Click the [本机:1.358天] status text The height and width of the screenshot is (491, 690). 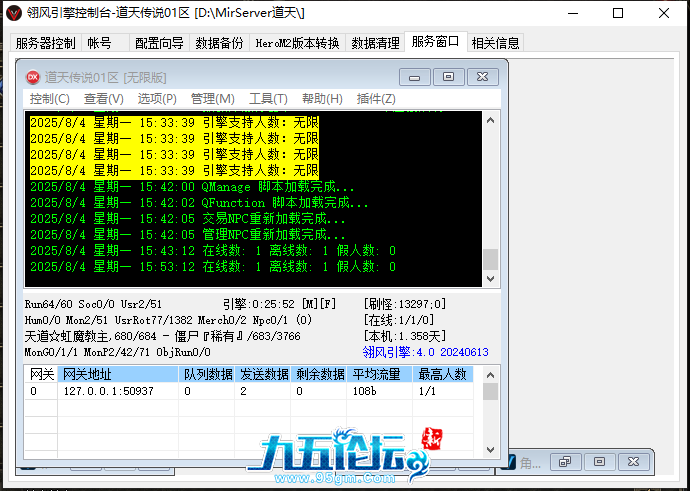[x=405, y=337]
